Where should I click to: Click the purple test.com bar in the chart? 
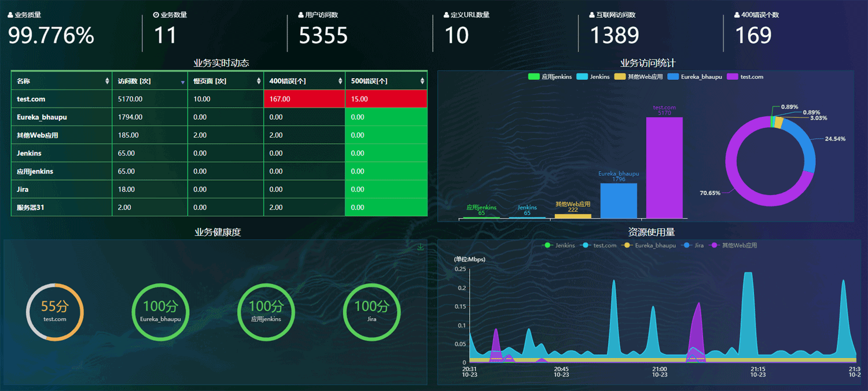[664, 168]
